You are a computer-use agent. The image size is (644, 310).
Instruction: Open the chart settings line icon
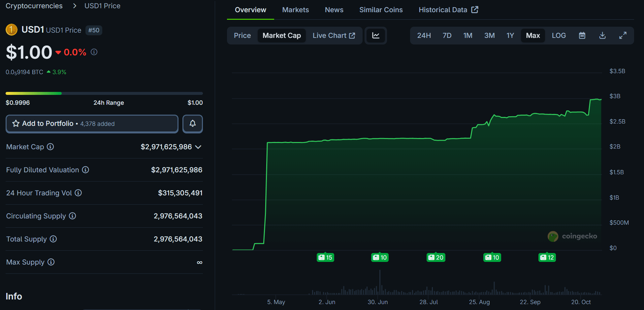coord(376,35)
